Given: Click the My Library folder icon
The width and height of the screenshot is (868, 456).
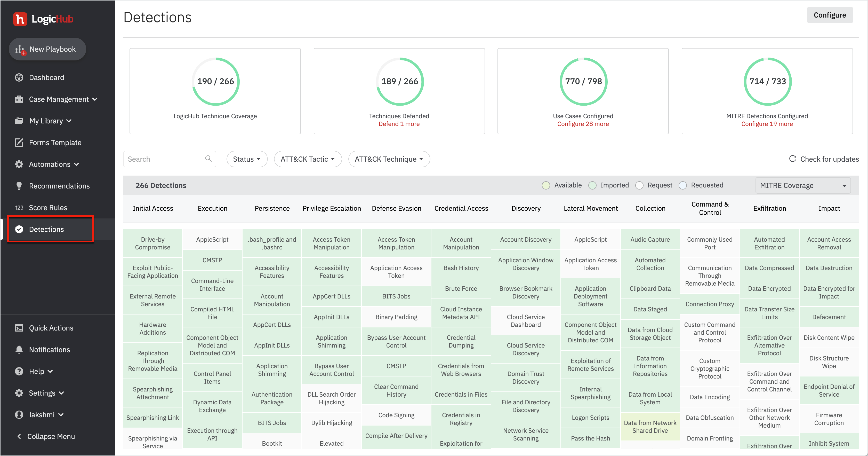Looking at the screenshot, I should pyautogui.click(x=19, y=121).
